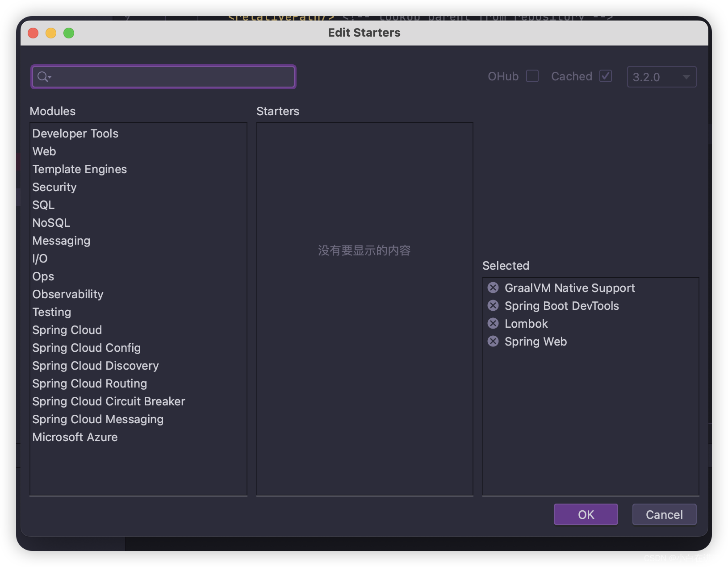Maximize the Edit Starters window

click(x=69, y=33)
